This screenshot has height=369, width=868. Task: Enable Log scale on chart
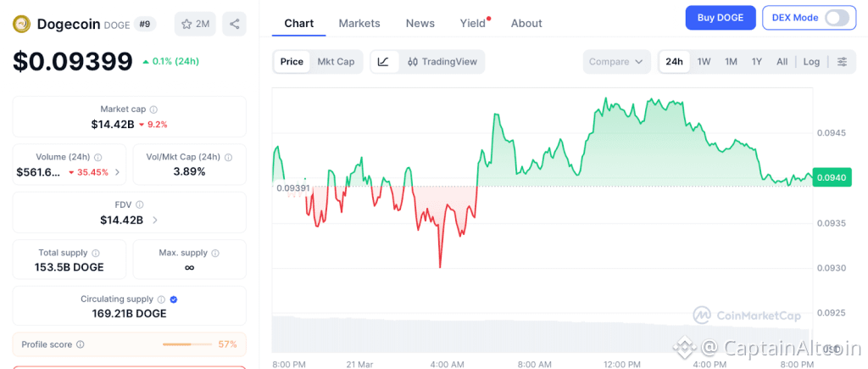point(811,62)
